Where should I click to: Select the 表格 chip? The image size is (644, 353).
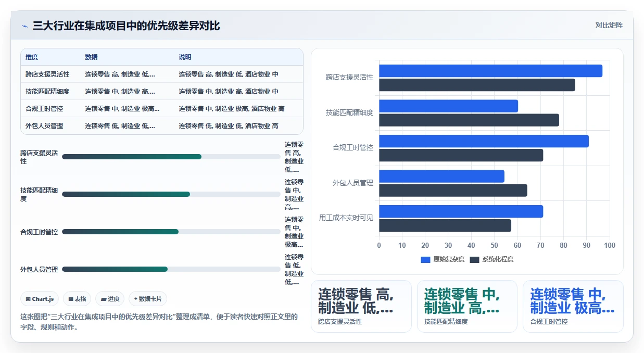pyautogui.click(x=77, y=299)
